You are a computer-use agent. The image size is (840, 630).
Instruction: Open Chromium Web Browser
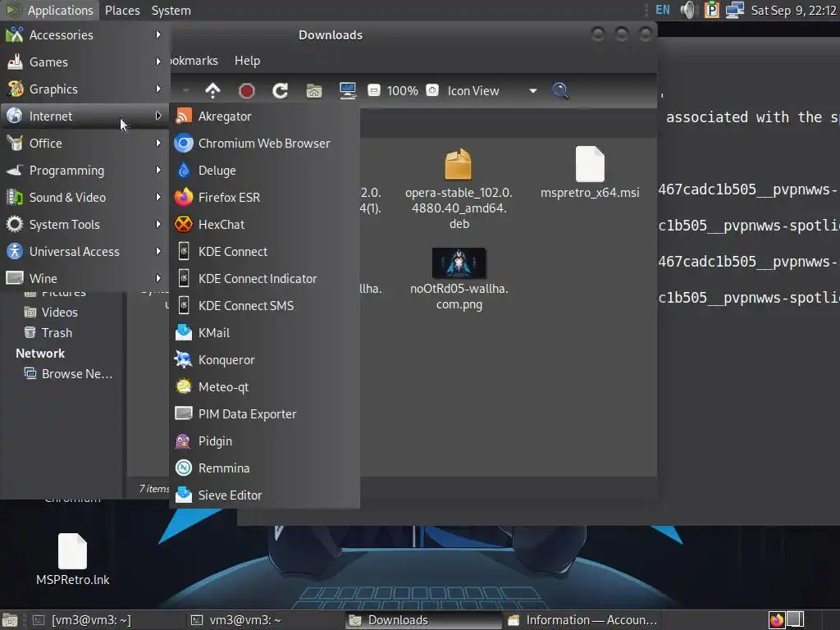[x=264, y=143]
